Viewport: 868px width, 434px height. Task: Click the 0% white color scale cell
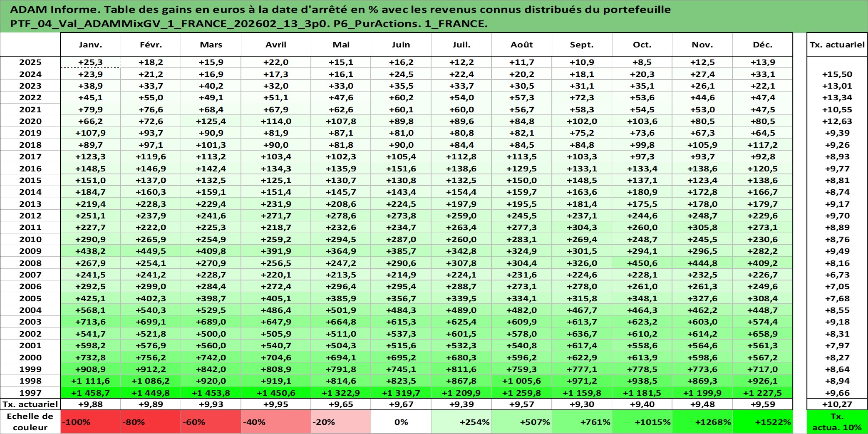(401, 422)
